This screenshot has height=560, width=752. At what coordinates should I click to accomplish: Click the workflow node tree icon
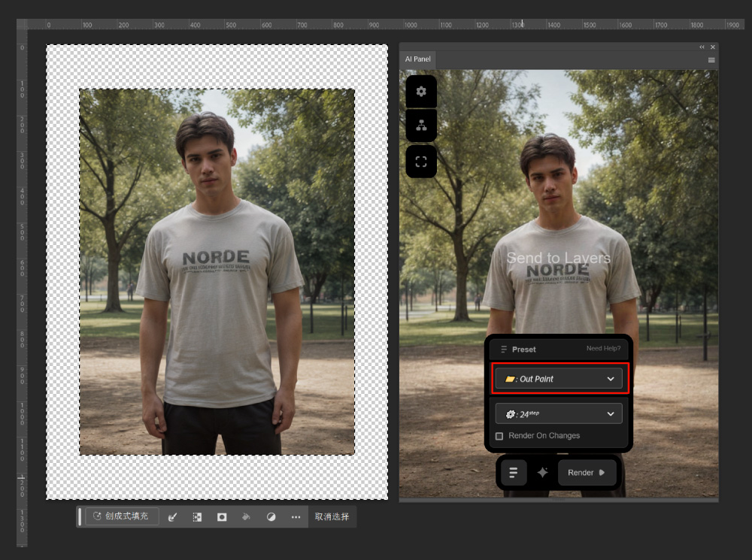point(421,126)
